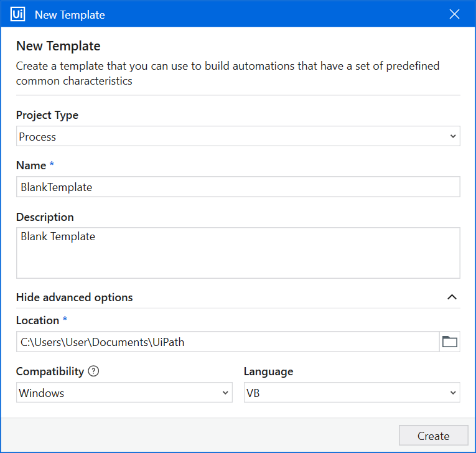476x453 pixels.
Task: Browse for folder next to Location field
Action: click(449, 342)
